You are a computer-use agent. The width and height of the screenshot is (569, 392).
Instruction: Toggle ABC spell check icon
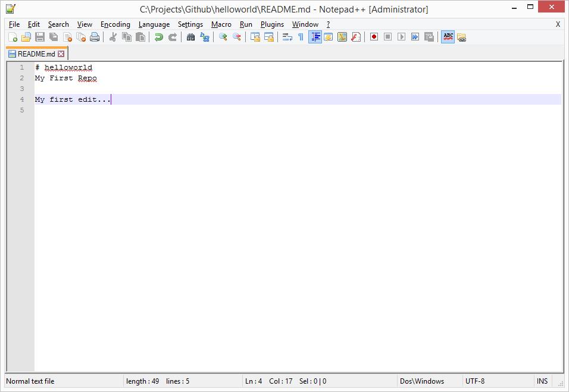point(448,37)
